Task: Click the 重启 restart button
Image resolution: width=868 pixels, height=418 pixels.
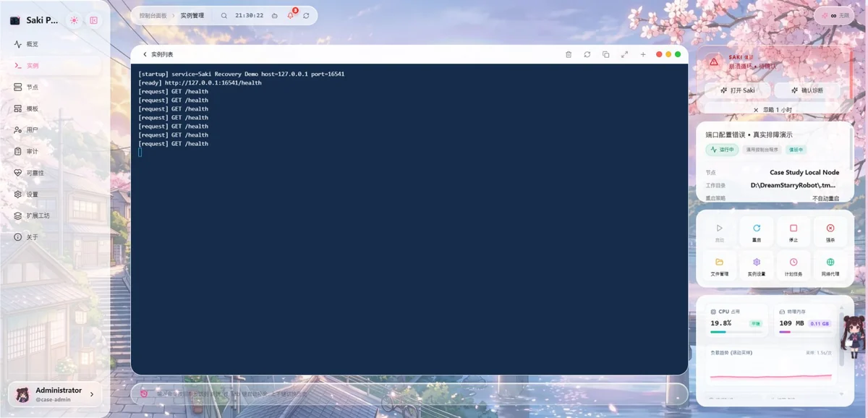Action: (x=757, y=232)
